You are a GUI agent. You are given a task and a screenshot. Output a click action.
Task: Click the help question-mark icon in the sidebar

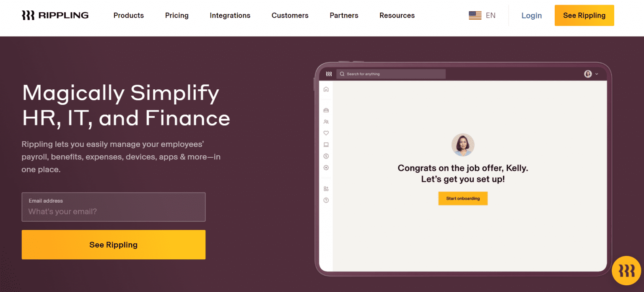[x=326, y=200]
